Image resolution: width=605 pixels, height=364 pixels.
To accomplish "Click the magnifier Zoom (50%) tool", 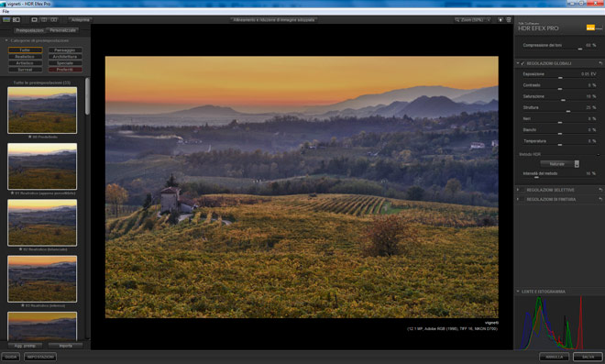I will (x=472, y=19).
